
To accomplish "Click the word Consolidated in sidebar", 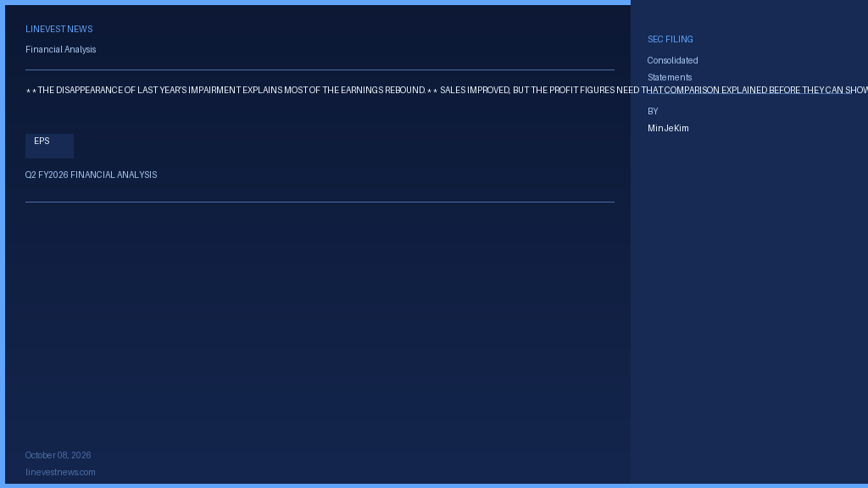I will 672,60.
